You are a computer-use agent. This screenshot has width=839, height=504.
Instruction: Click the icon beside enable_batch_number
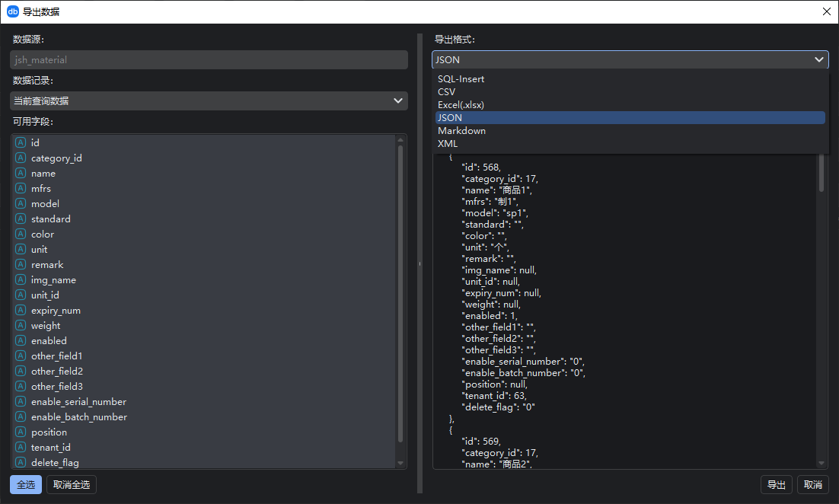pos(21,416)
